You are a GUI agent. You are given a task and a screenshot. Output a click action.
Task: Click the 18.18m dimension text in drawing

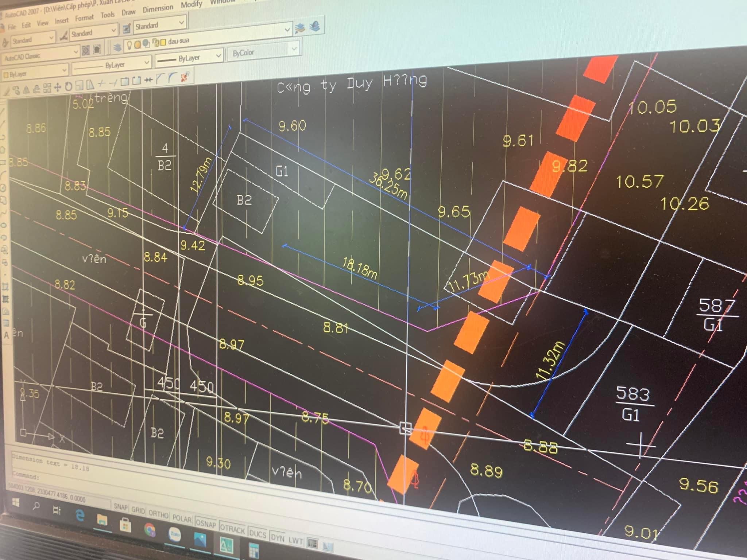point(360,268)
